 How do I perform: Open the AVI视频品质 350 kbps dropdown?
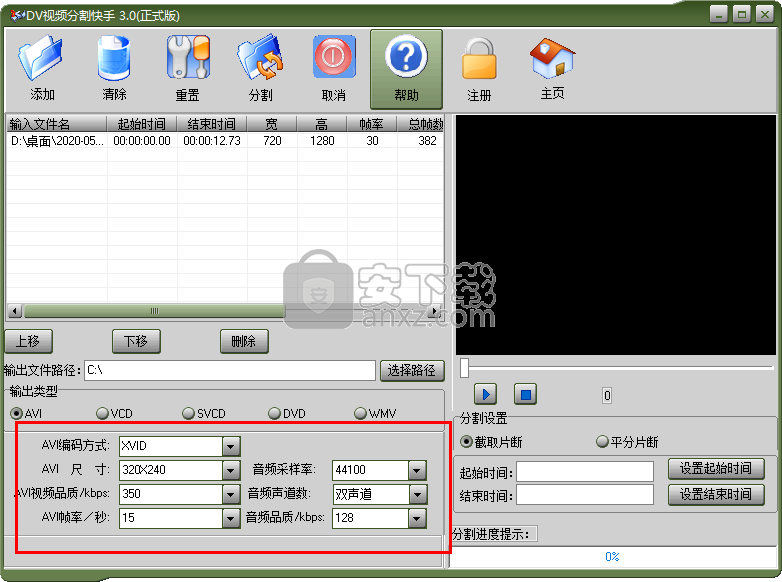coord(231,494)
